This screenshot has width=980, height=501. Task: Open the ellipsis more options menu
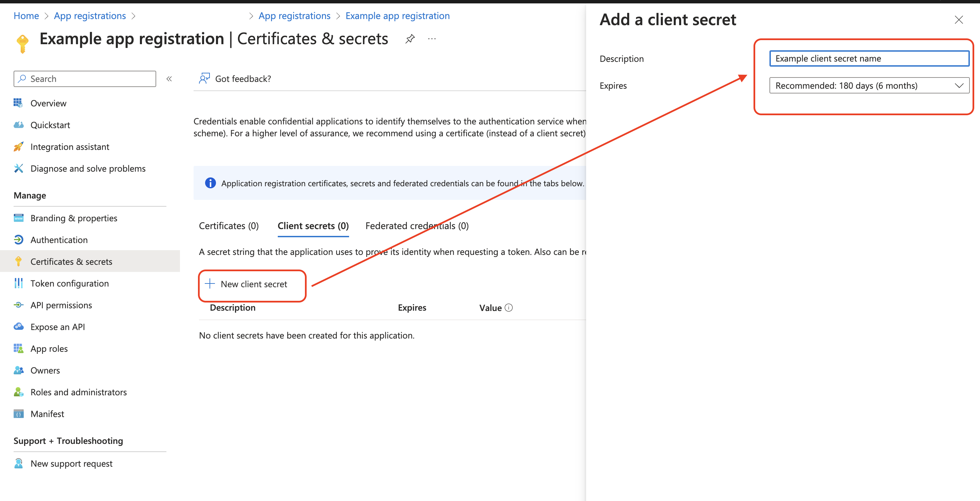point(432,39)
